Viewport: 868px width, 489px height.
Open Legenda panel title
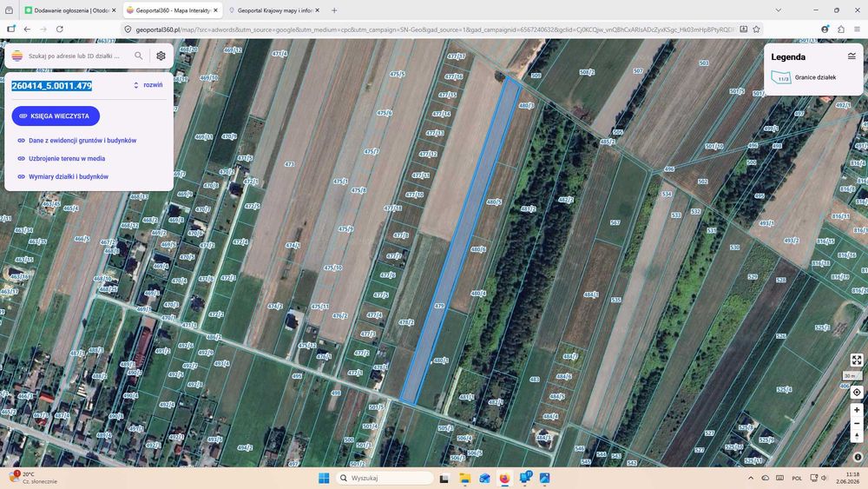(x=788, y=57)
